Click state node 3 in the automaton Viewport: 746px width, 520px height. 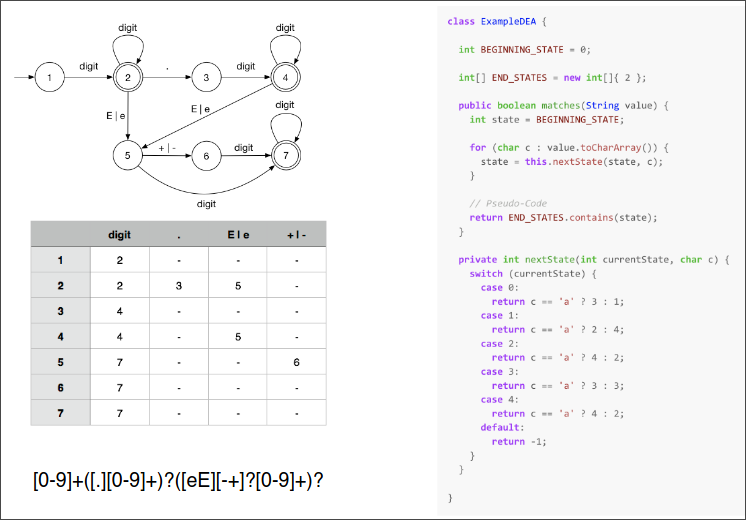tap(206, 77)
